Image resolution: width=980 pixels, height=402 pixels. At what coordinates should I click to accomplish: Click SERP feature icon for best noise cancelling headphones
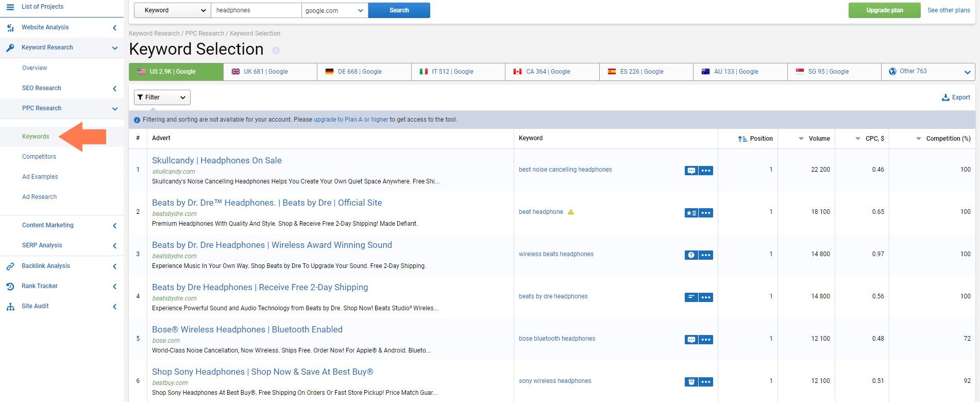[x=691, y=171]
